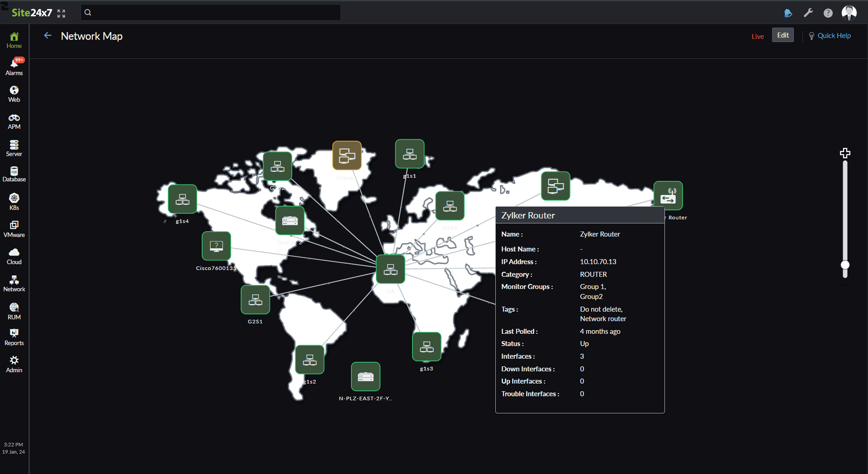
Task: Open the user profile avatar
Action: pyautogui.click(x=849, y=13)
